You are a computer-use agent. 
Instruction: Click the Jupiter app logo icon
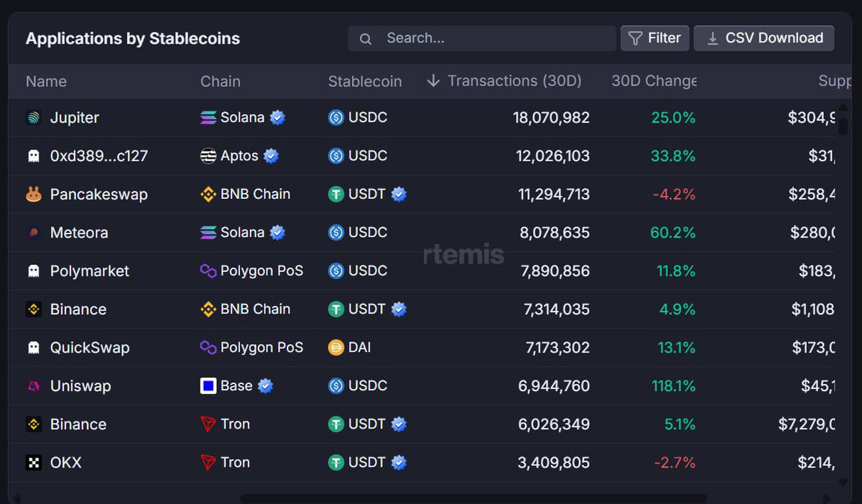(34, 118)
